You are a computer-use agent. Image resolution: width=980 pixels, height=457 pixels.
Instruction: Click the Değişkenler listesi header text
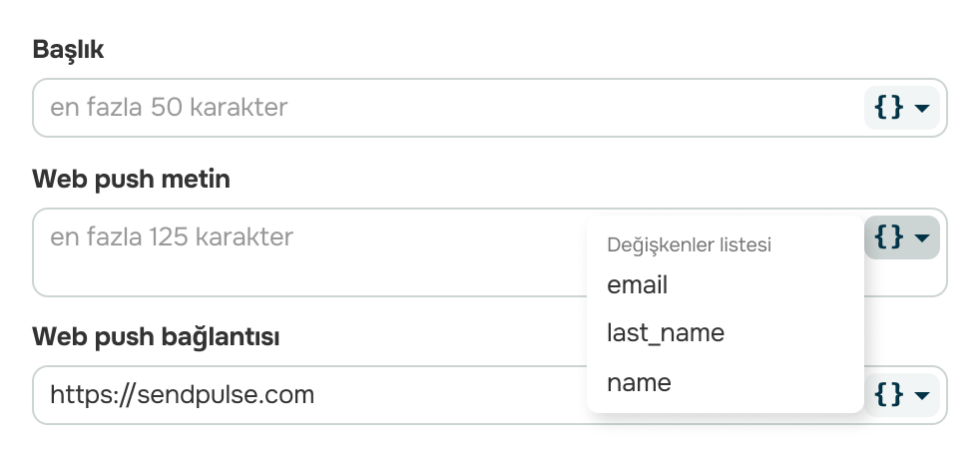pos(689,244)
